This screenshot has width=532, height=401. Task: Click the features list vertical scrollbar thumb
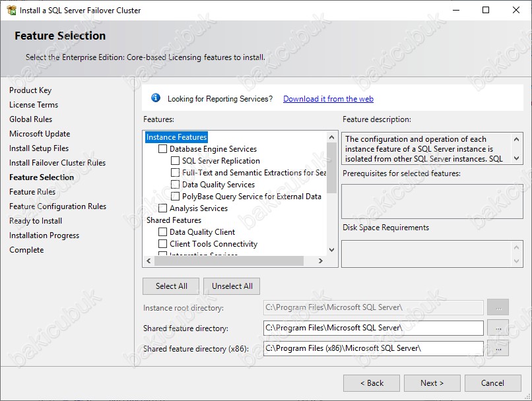[x=331, y=168]
